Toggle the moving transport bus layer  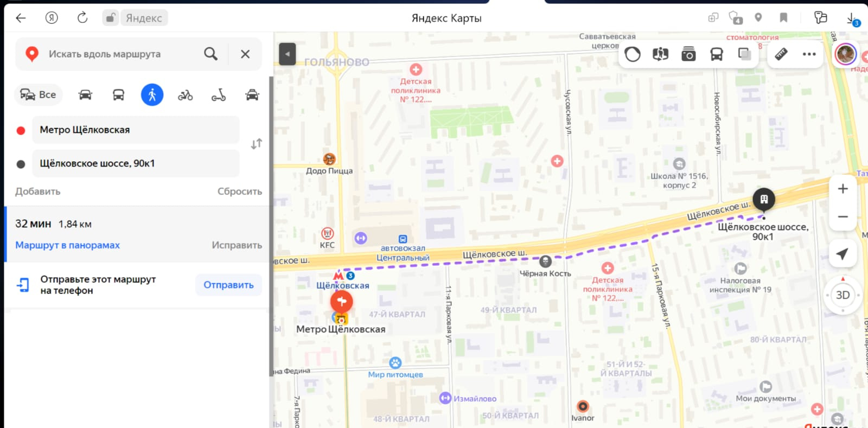coord(717,54)
